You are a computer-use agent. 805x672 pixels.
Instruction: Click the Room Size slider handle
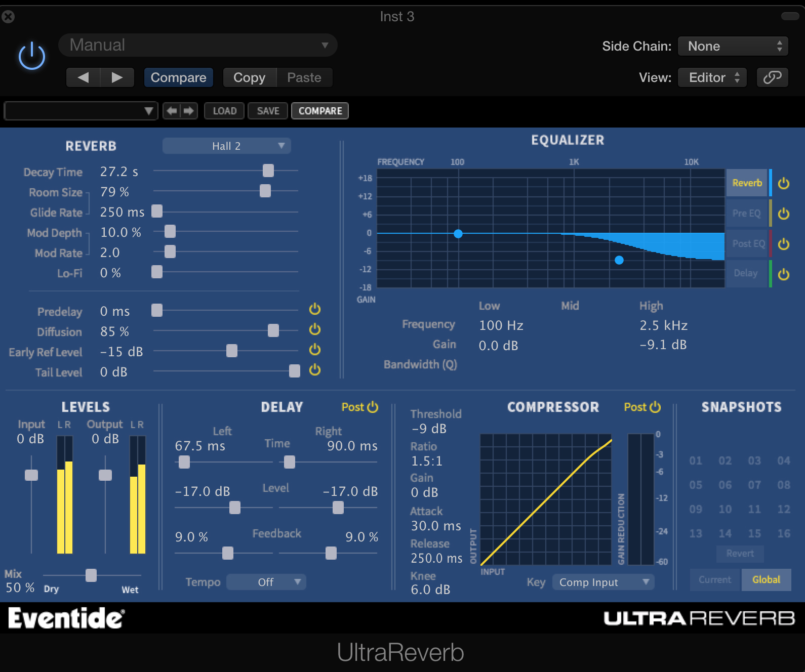[265, 191]
